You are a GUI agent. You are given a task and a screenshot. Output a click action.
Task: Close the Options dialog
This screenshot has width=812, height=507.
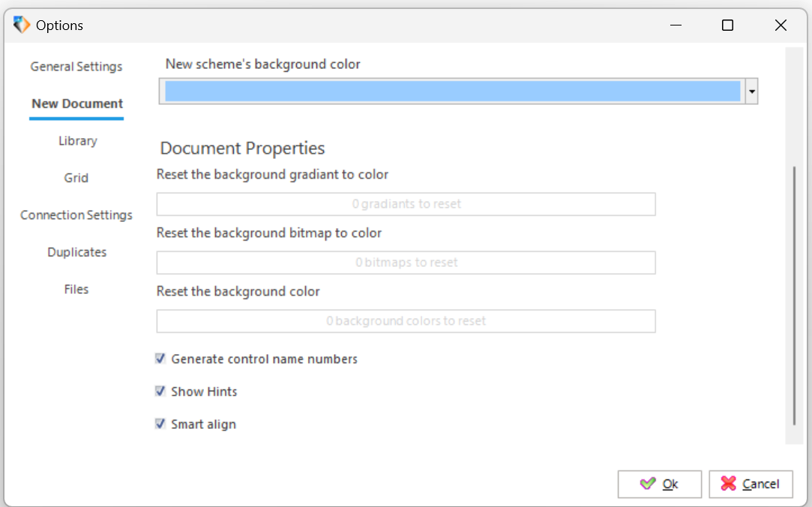pos(781,25)
